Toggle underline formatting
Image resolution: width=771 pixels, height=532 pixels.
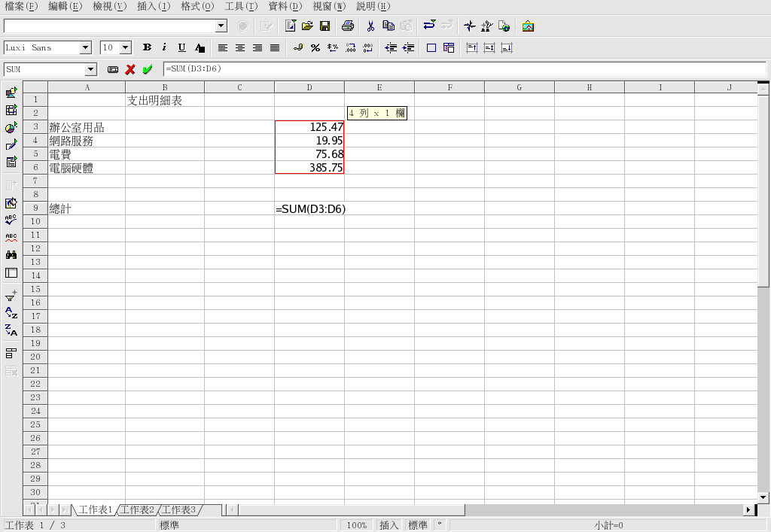(181, 48)
